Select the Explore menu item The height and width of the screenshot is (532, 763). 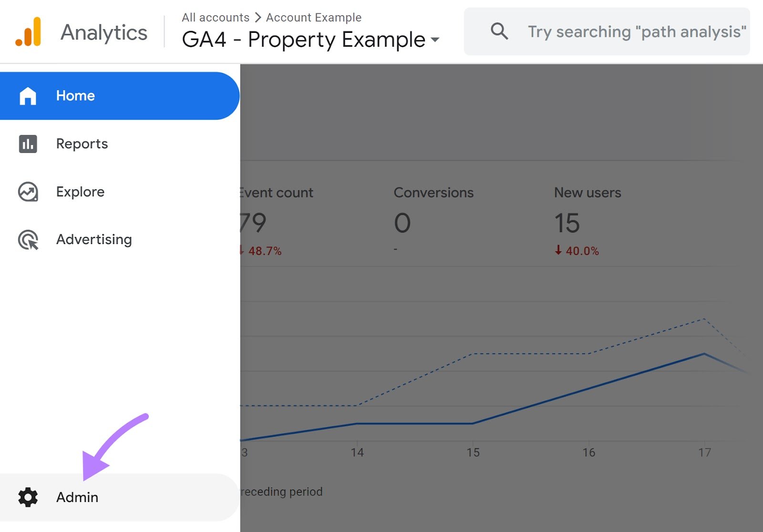pos(80,192)
